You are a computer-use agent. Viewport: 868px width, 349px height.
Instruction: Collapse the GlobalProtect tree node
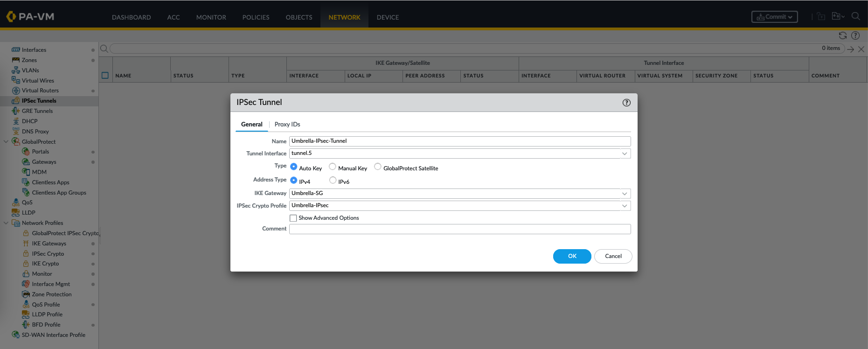[x=6, y=142]
